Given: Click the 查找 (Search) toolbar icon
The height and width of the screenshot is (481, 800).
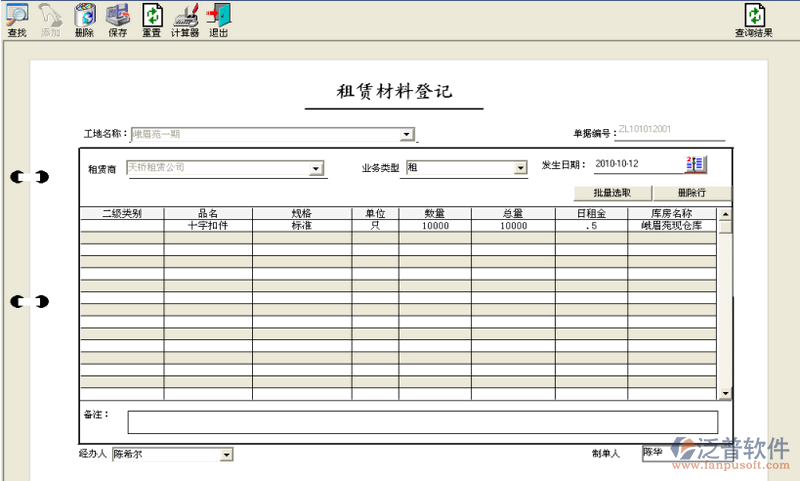Looking at the screenshot, I should 17,18.
